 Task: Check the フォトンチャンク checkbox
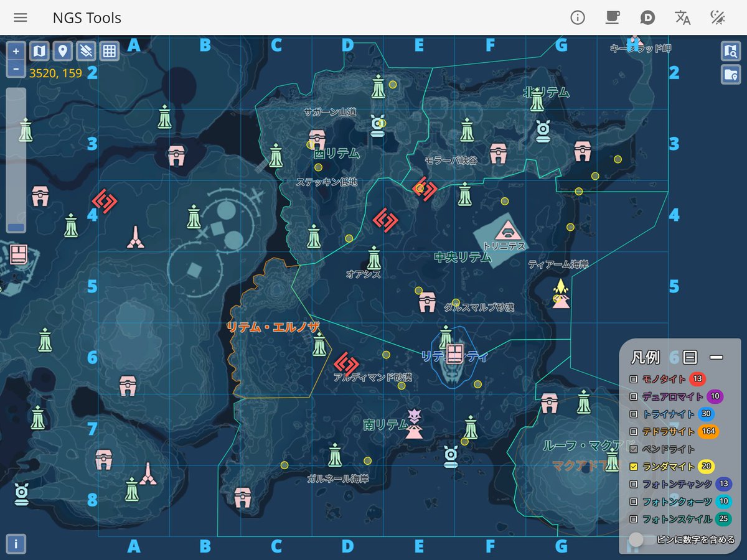[634, 484]
